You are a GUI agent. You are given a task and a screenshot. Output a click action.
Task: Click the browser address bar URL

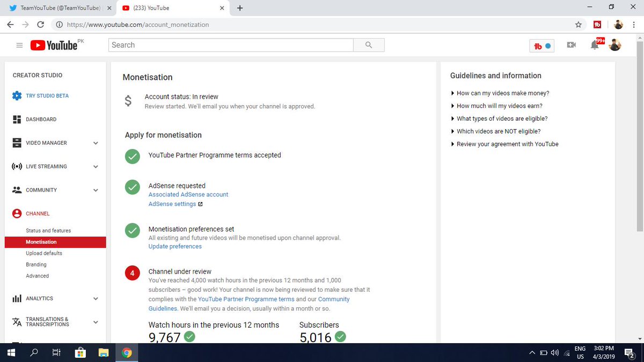[x=137, y=25]
